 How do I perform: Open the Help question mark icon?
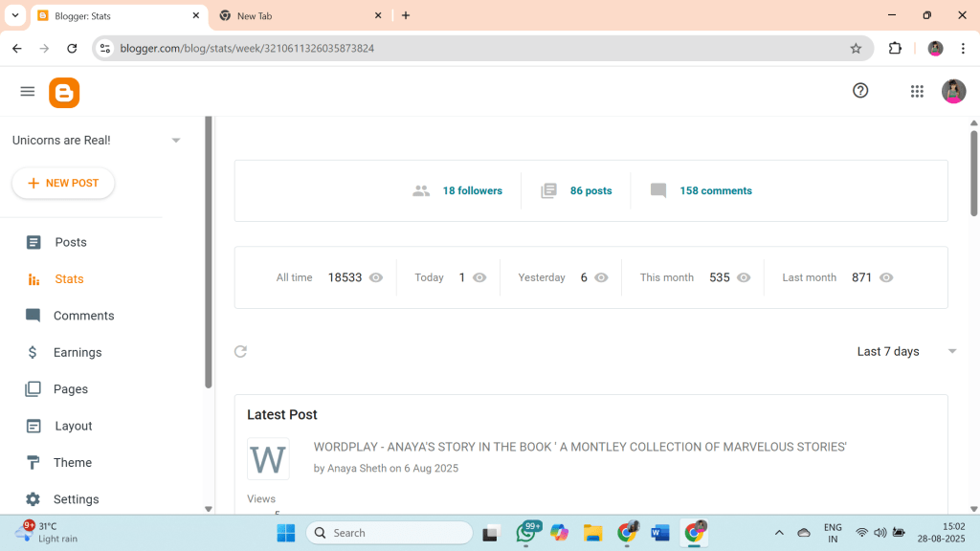click(x=860, y=91)
